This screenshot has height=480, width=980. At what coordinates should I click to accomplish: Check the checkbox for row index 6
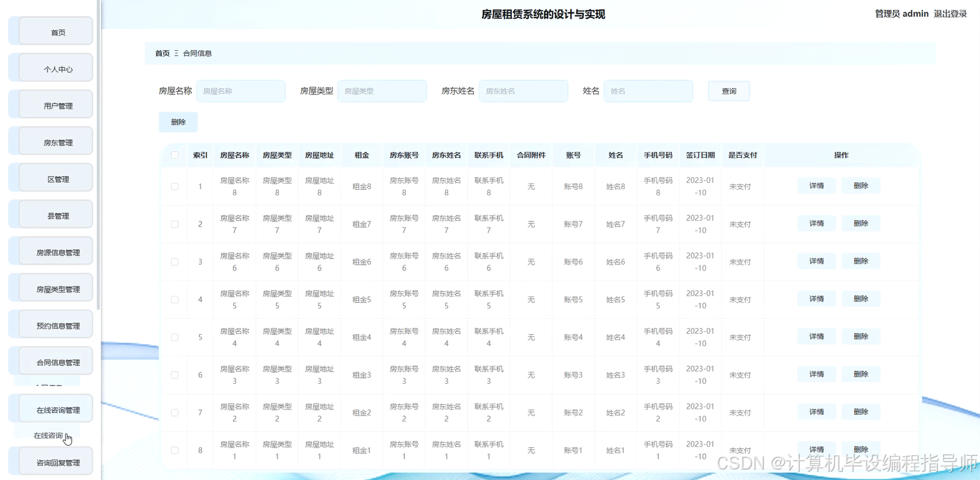pyautogui.click(x=175, y=375)
